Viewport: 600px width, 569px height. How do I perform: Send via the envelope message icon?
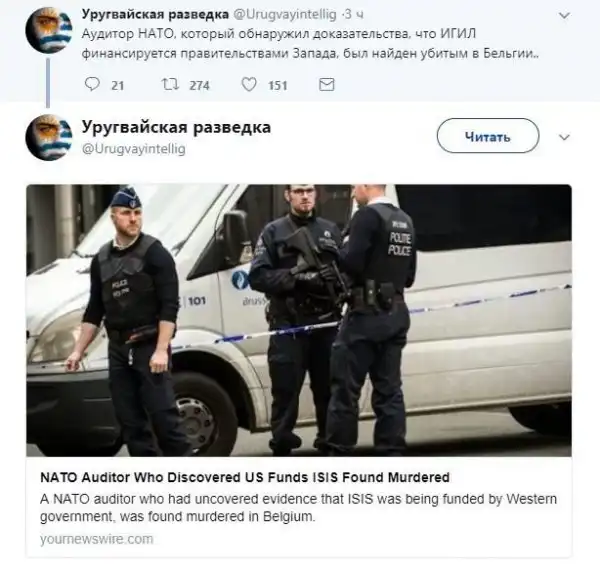click(326, 85)
